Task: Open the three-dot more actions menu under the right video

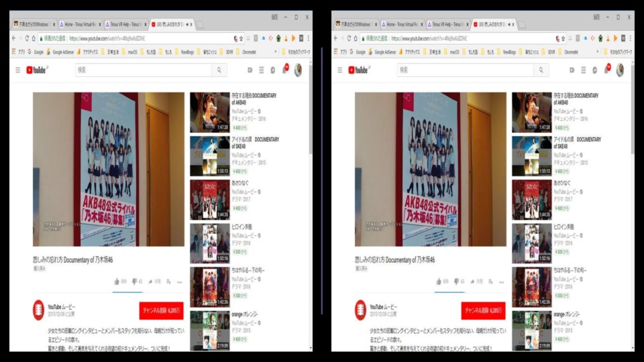Action: click(502, 282)
